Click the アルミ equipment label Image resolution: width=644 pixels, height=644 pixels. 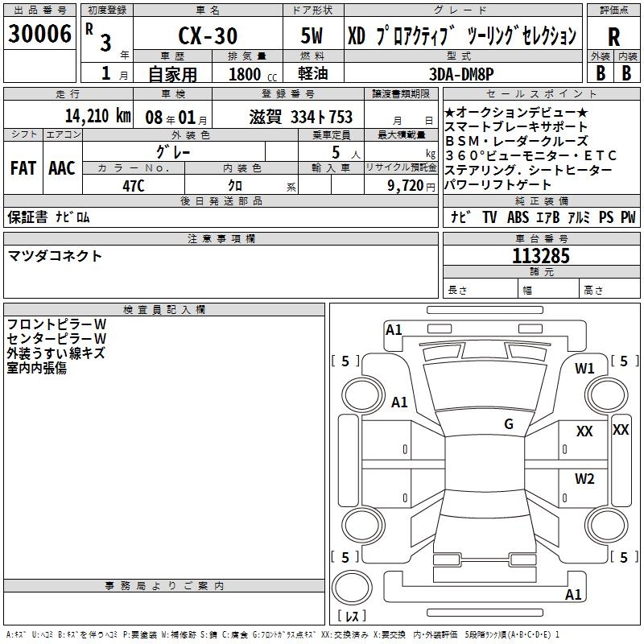[x=579, y=217]
